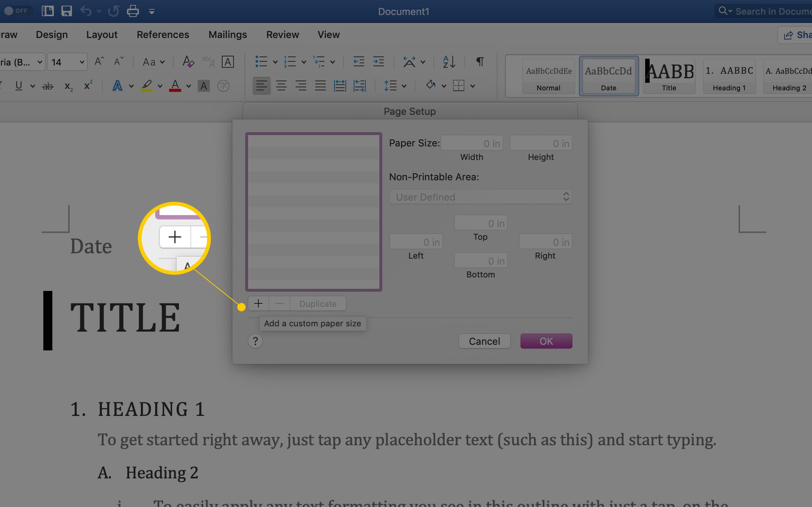Image resolution: width=812 pixels, height=507 pixels.
Task: Toggle Underline formatting
Action: click(18, 86)
